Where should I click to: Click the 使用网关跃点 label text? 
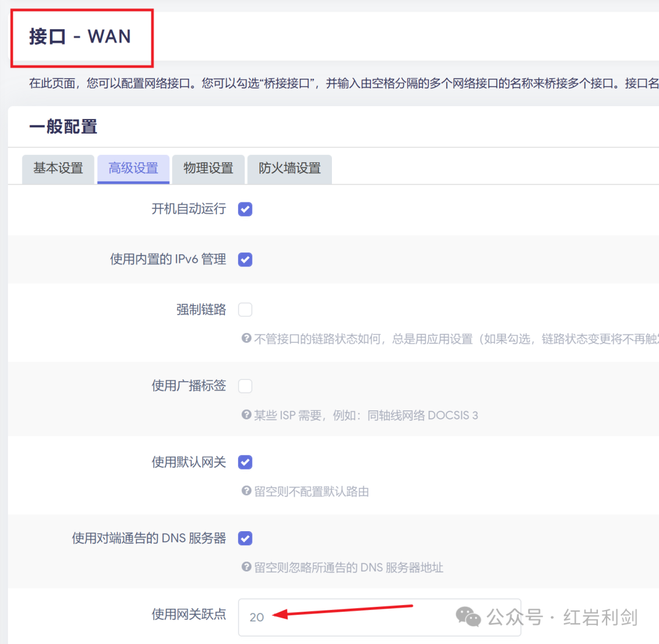tap(189, 614)
